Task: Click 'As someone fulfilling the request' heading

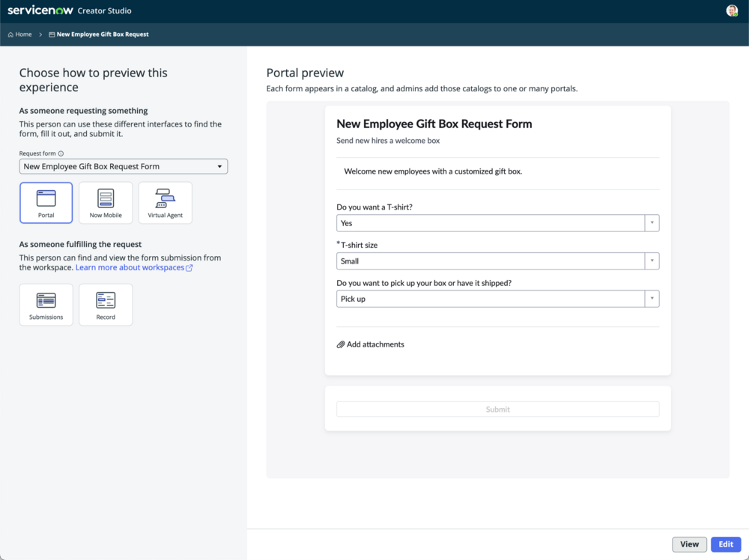Action: [80, 244]
